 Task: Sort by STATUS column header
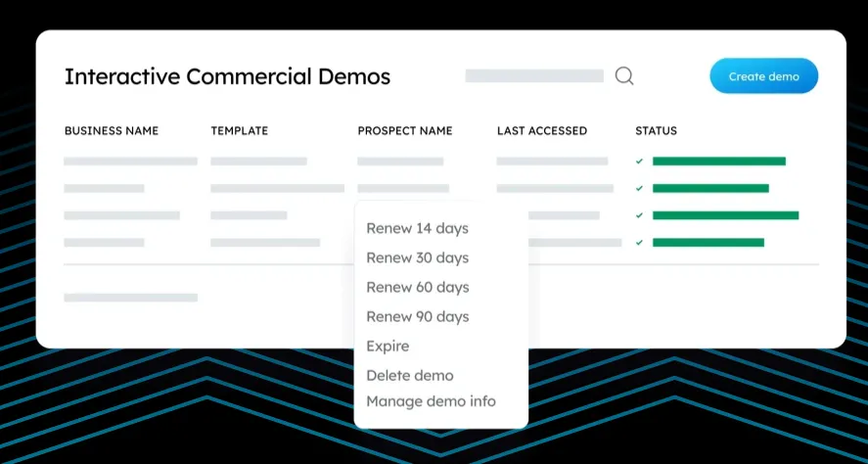(656, 130)
